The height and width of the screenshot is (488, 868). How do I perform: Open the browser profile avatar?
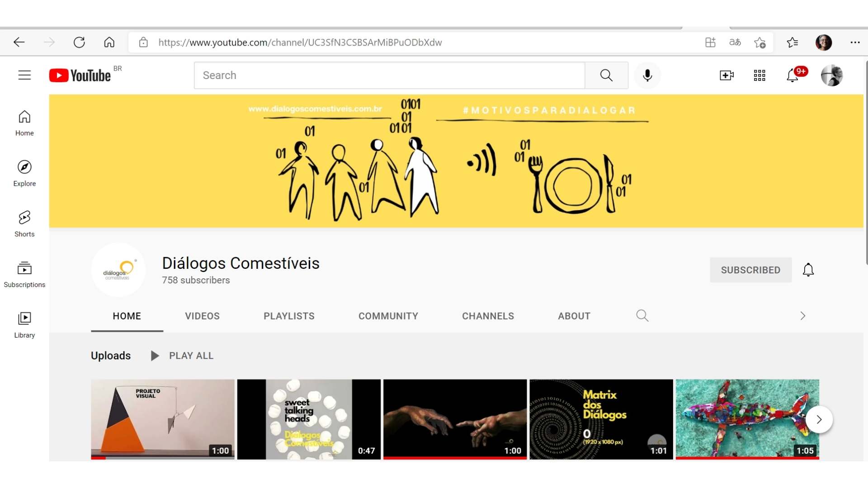point(824,42)
